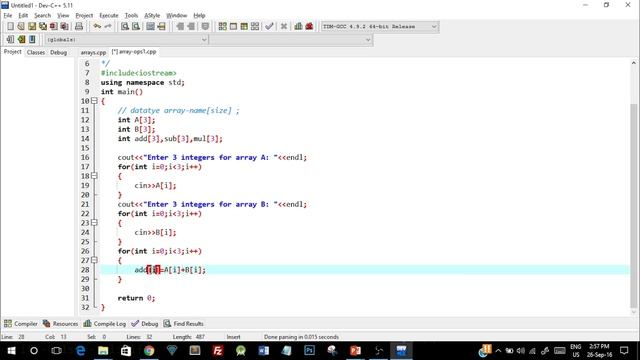Switch to the Classes browser tab
Image resolution: width=640 pixels, height=360 pixels.
tap(36, 52)
